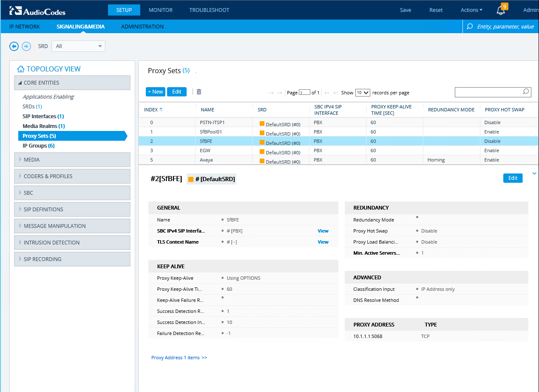The width and height of the screenshot is (539, 392).
Task: Click the search magnifier in table filter
Action: coord(526,92)
